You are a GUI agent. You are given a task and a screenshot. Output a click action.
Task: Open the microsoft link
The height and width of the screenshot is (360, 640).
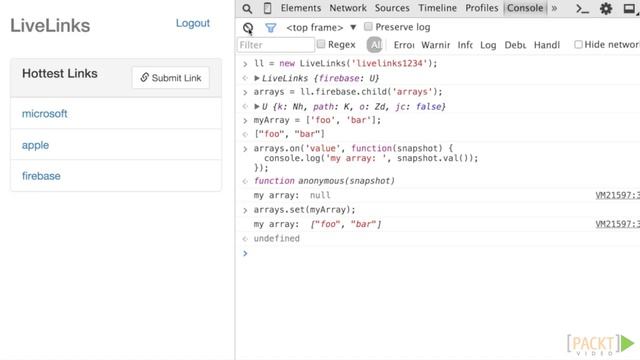pos(44,113)
